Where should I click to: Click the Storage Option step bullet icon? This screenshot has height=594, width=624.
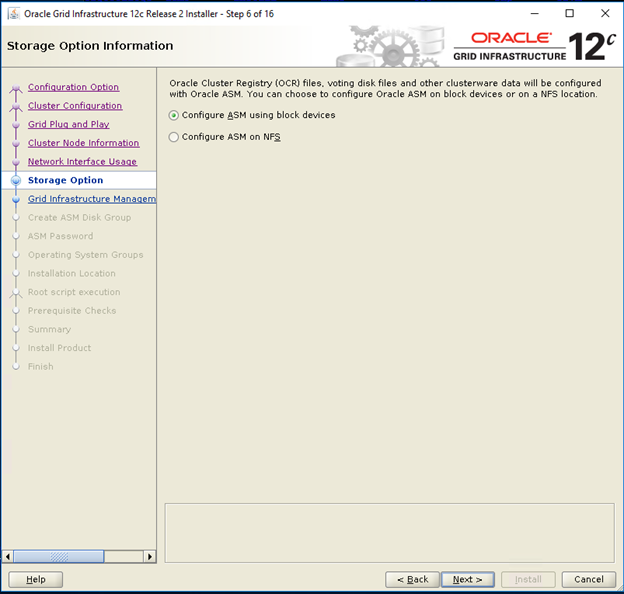click(16, 181)
